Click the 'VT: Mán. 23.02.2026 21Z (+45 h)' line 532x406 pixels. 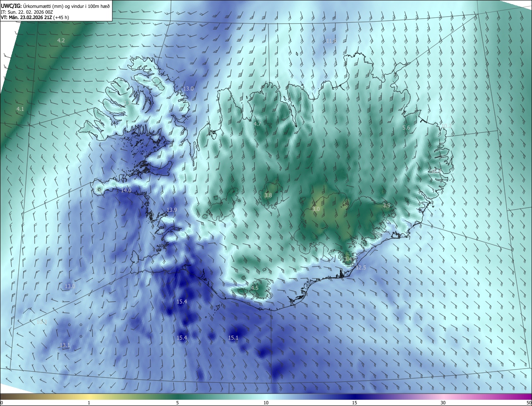[x=35, y=17]
